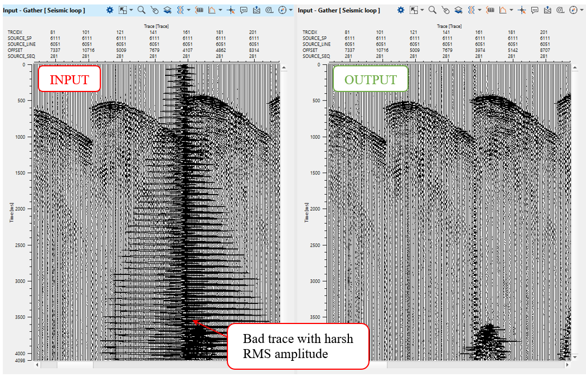588x377 pixels.
Task: Click scroll-down arrow of OUTPUT panel vertical scrollbar
Action: click(575, 356)
